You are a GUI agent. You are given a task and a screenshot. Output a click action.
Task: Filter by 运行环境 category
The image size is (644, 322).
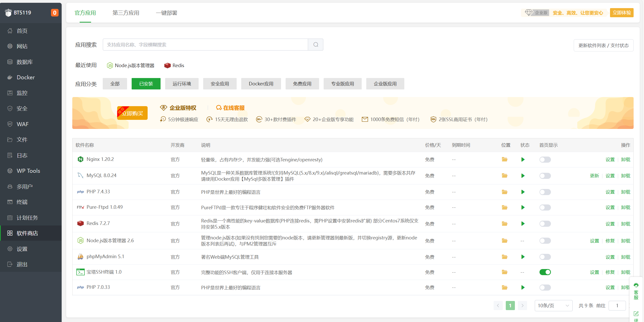[182, 84]
